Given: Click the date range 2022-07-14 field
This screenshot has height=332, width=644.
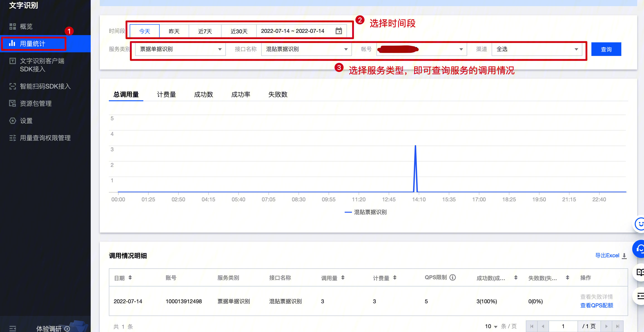Looking at the screenshot, I should [x=301, y=31].
